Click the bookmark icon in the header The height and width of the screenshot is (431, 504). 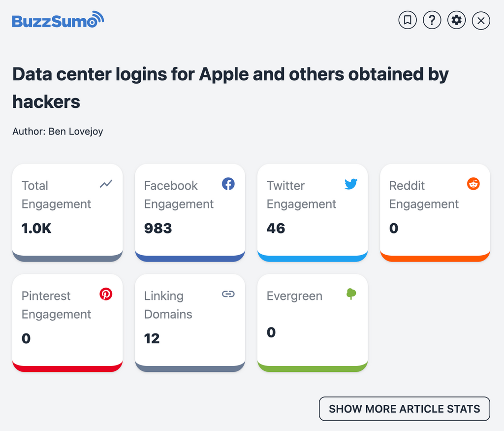(408, 20)
